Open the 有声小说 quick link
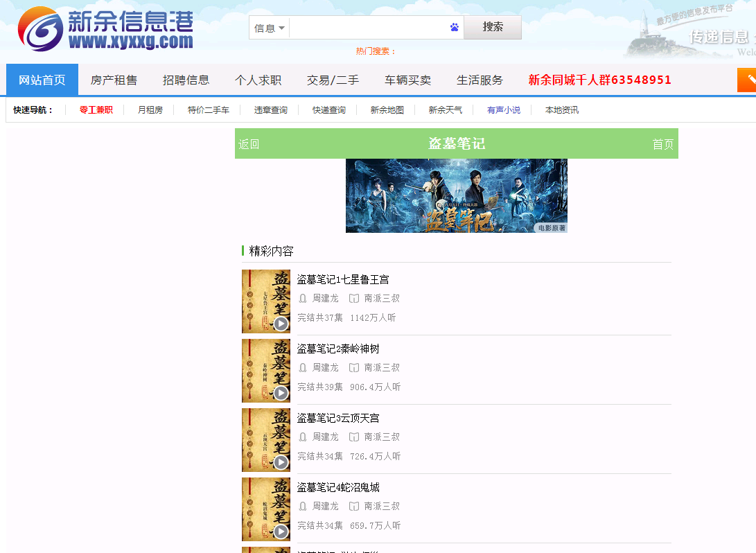Image resolution: width=756 pixels, height=553 pixels. pyautogui.click(x=503, y=110)
